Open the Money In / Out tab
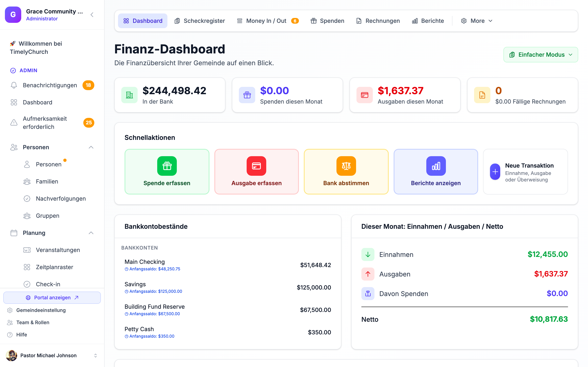588x367 pixels. pos(267,21)
